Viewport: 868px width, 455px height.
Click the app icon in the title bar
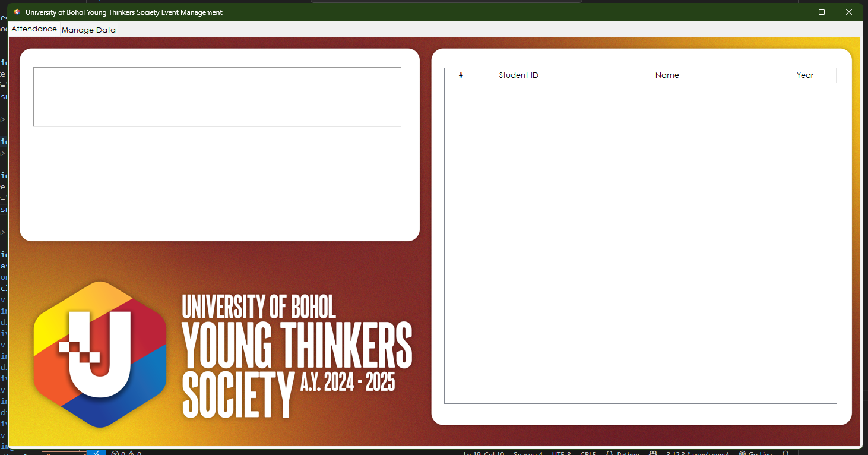[17, 12]
